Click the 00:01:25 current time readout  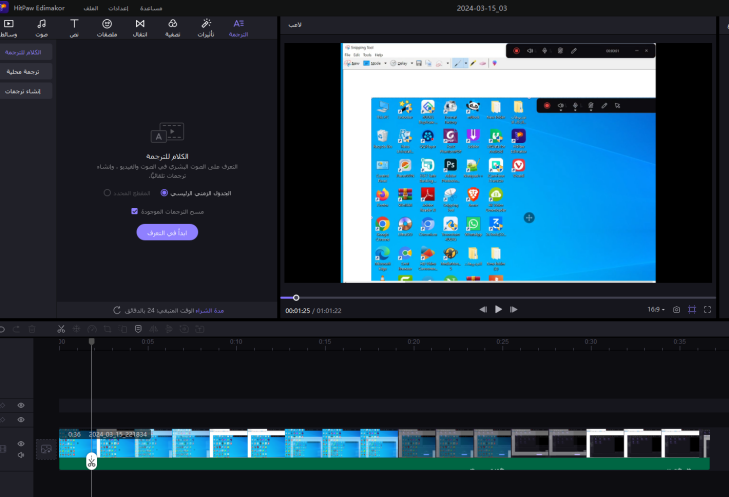point(298,311)
